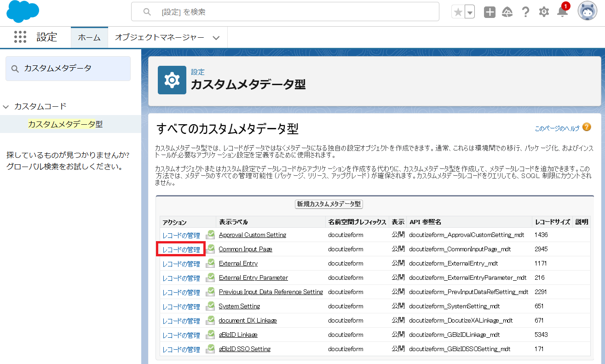Click the package icon in gBizID Linkage row
Image resolution: width=605 pixels, height=364 pixels.
210,335
